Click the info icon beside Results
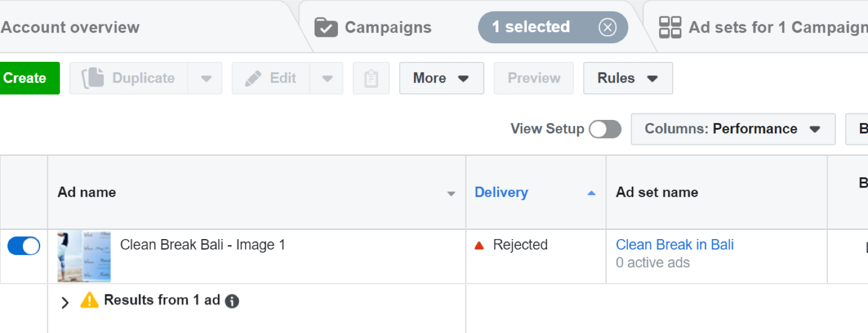 pyautogui.click(x=232, y=301)
